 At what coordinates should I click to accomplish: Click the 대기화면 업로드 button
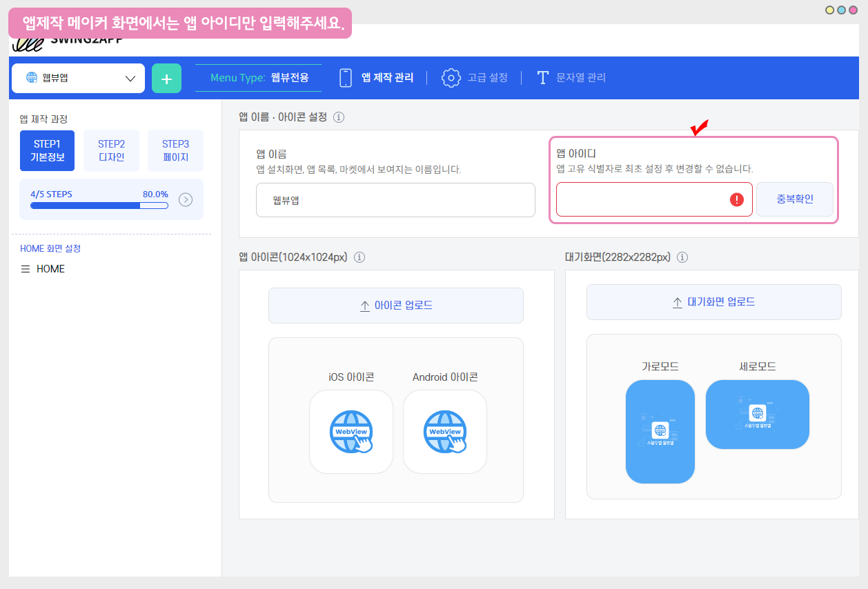(713, 302)
